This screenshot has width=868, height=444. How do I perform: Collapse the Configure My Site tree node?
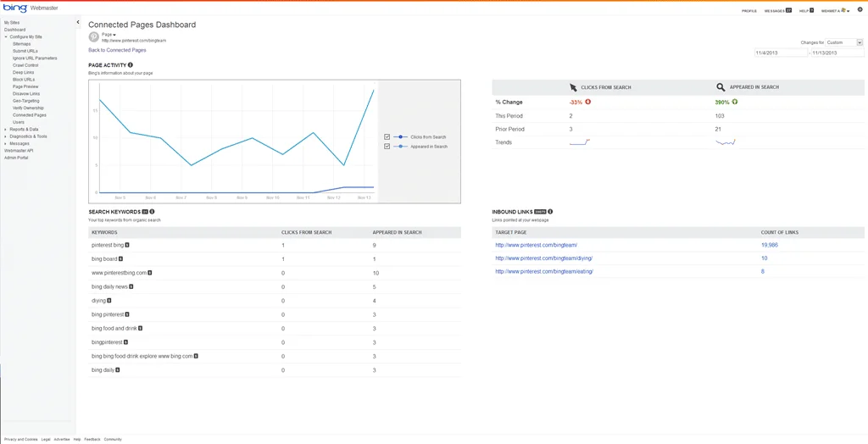6,37
